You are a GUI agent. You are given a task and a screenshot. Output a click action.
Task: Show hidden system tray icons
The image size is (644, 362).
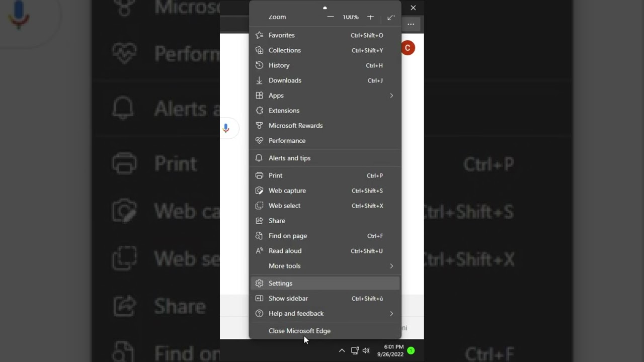342,350
